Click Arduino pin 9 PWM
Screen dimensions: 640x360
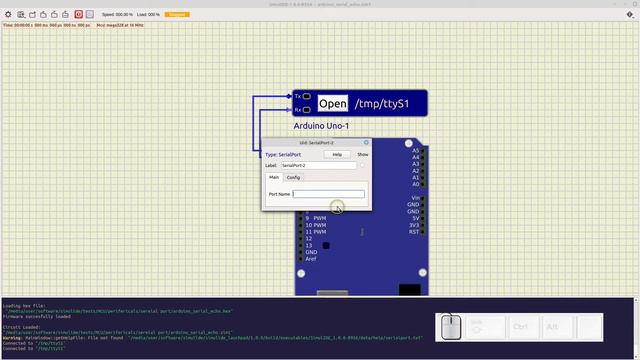tap(301, 218)
